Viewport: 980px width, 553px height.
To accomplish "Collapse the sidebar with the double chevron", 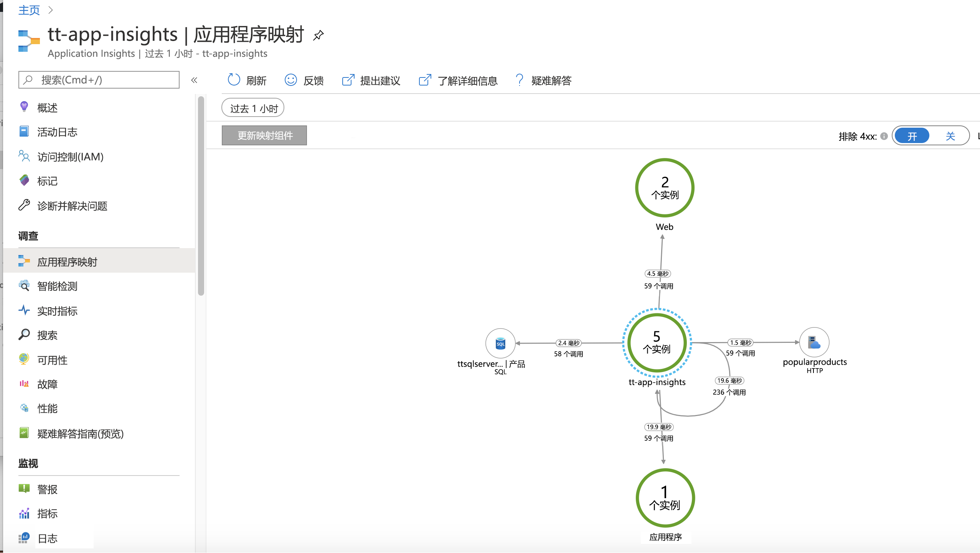I will (194, 80).
